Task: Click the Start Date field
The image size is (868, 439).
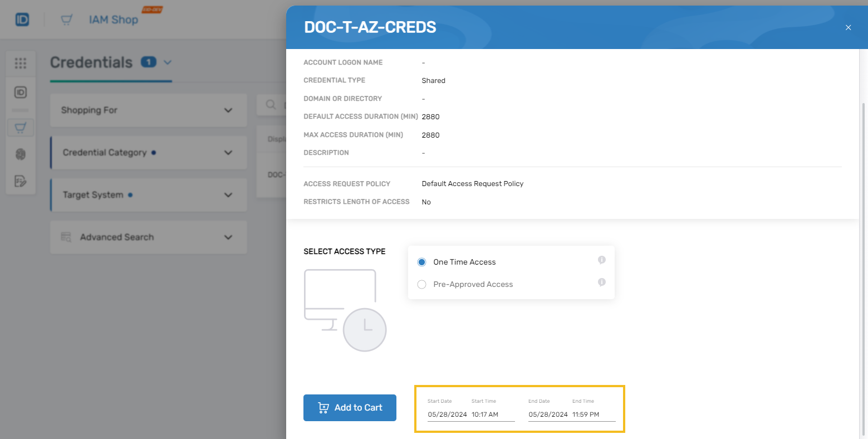Action: [447, 414]
